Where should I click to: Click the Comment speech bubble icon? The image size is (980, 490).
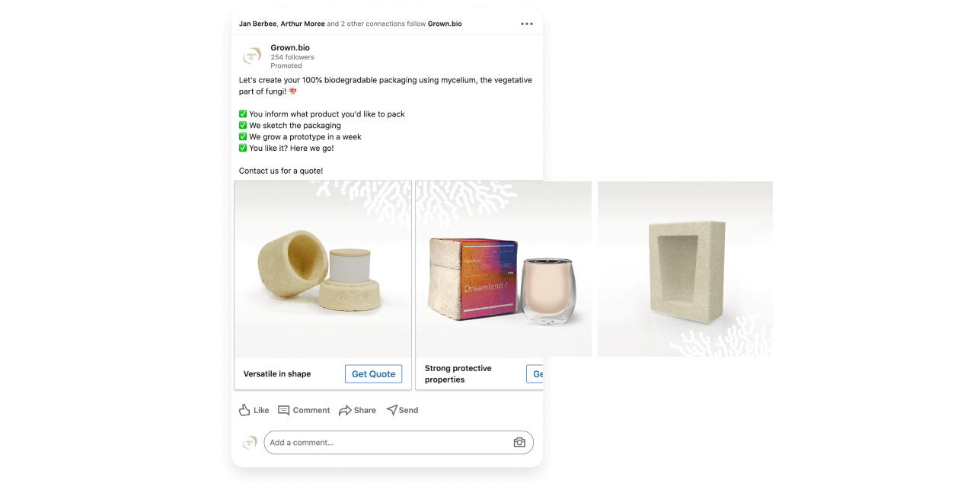pyautogui.click(x=284, y=410)
